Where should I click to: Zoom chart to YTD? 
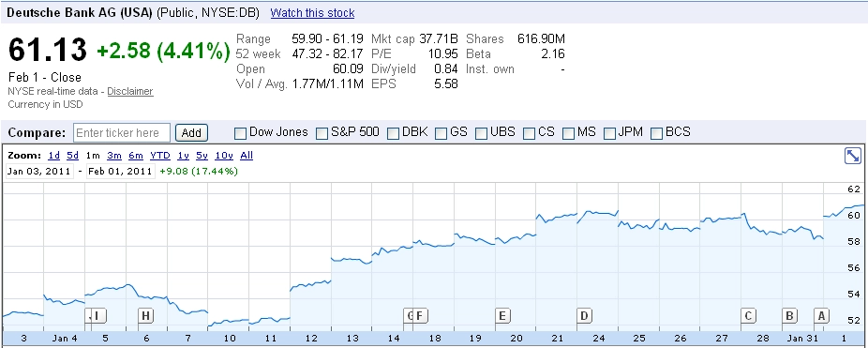(160, 156)
